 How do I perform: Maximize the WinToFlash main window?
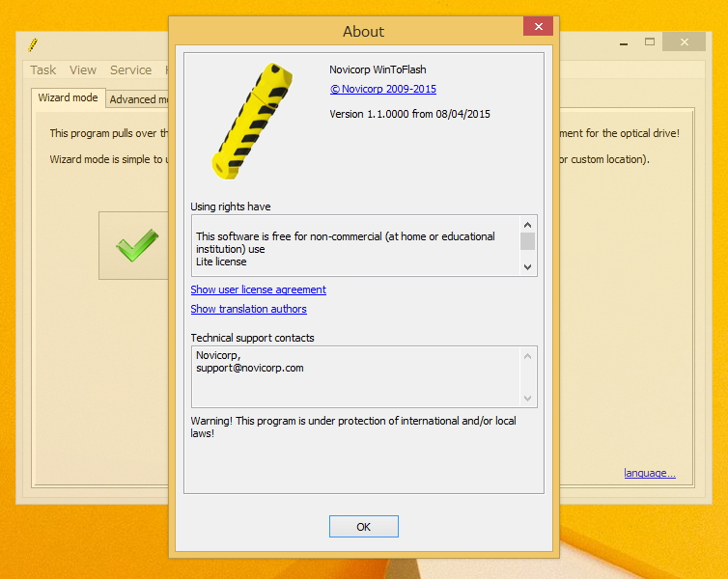click(650, 42)
